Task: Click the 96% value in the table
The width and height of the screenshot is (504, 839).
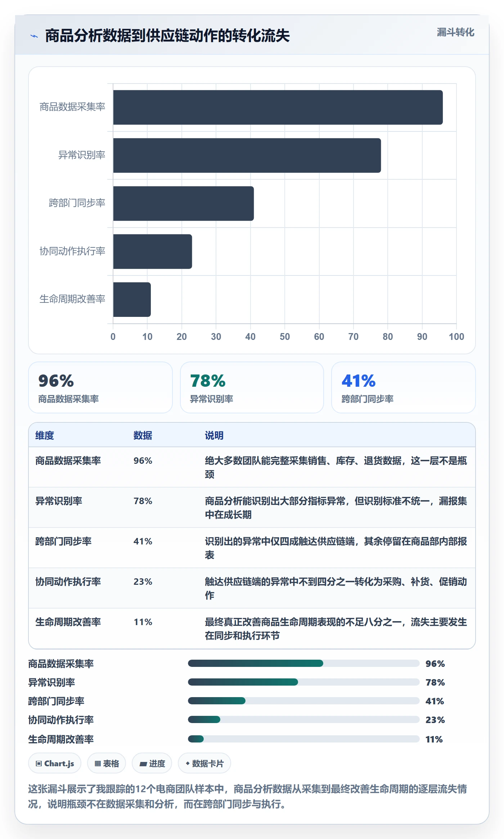Action: [x=143, y=461]
